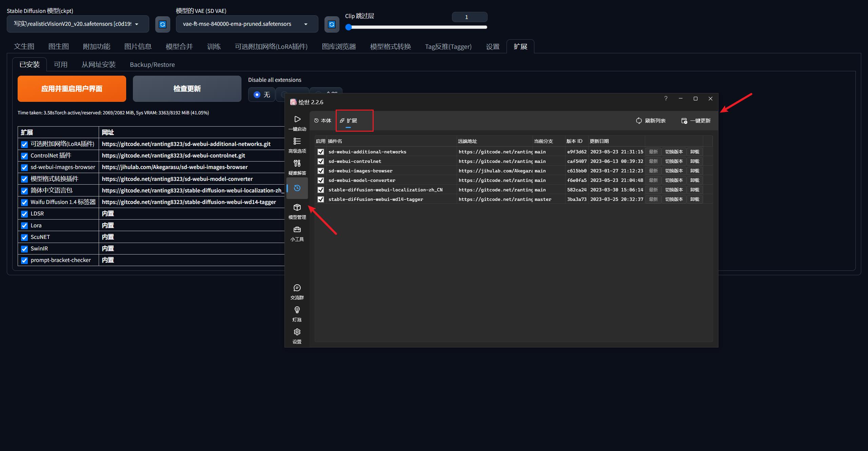Click the one-click launch play icon

coord(297,119)
